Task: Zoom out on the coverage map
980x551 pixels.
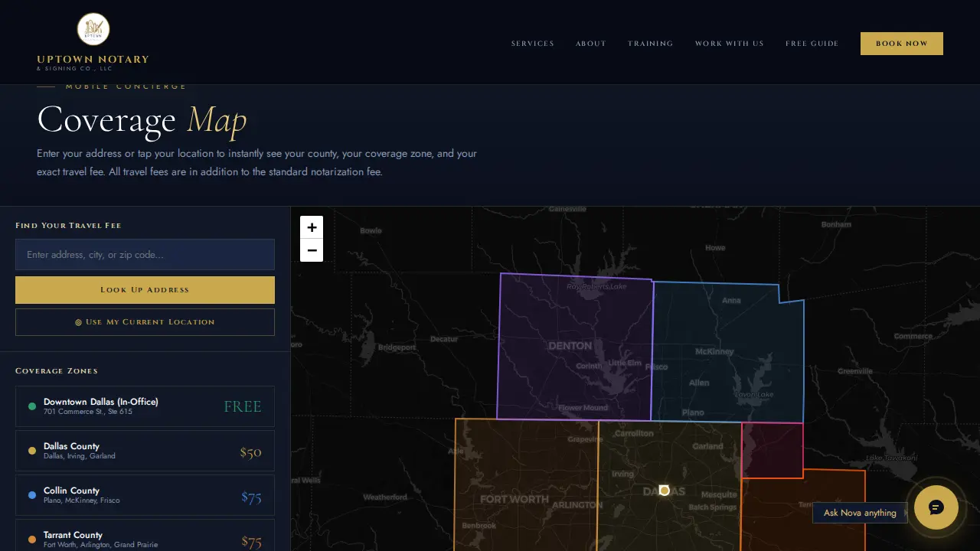Action: (312, 250)
